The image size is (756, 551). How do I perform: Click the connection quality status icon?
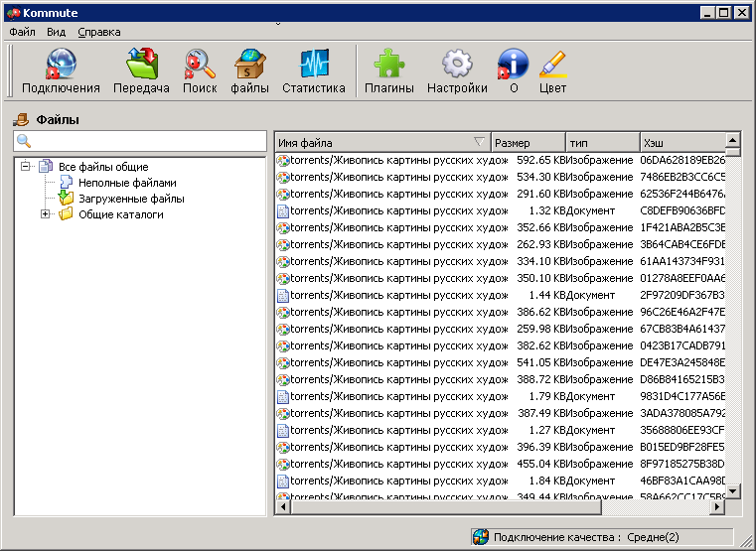point(481,536)
